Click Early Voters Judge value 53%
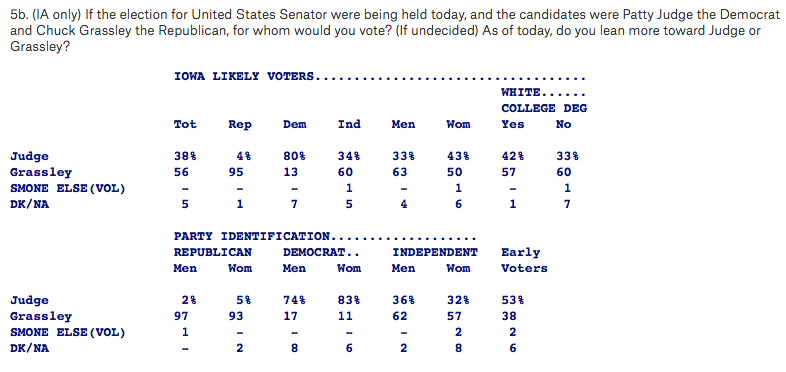The height and width of the screenshot is (372, 786). pyautogui.click(x=513, y=300)
